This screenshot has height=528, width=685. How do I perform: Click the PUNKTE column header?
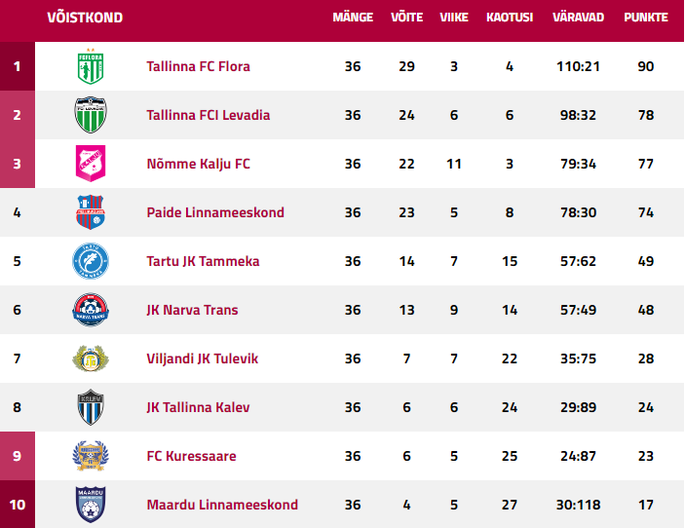[x=646, y=17]
